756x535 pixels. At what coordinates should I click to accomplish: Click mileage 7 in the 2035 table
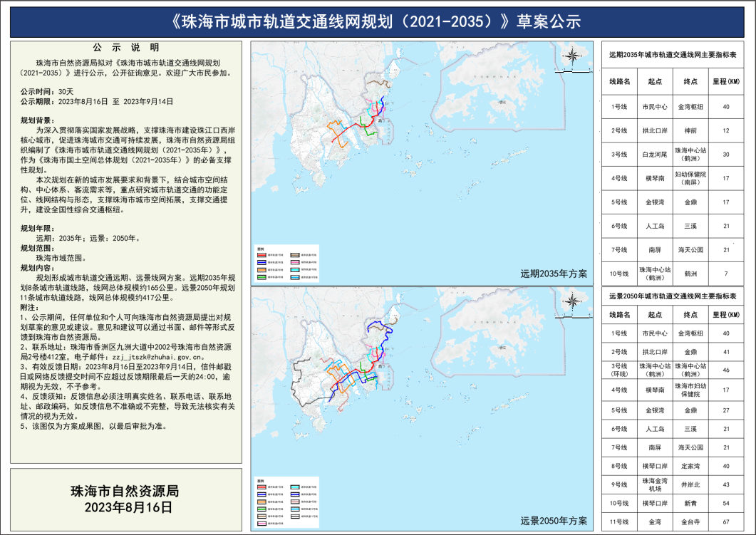click(726, 274)
